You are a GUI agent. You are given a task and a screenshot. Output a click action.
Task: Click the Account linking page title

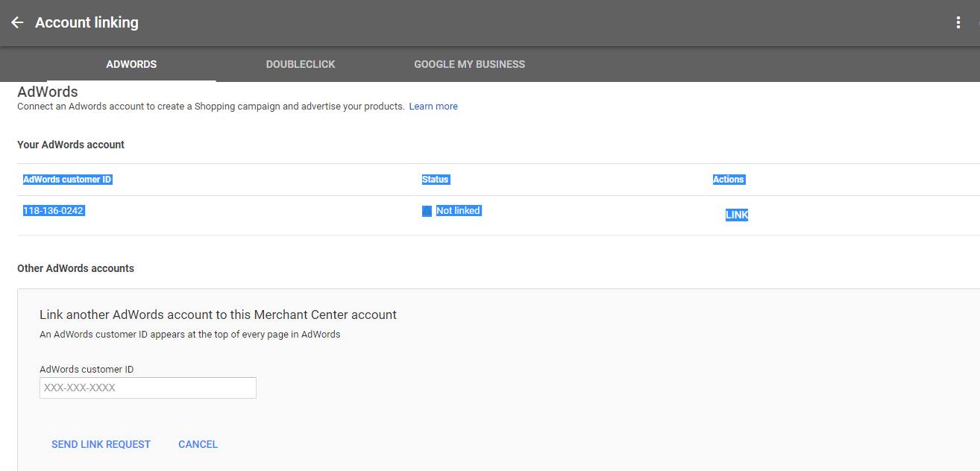click(x=87, y=23)
